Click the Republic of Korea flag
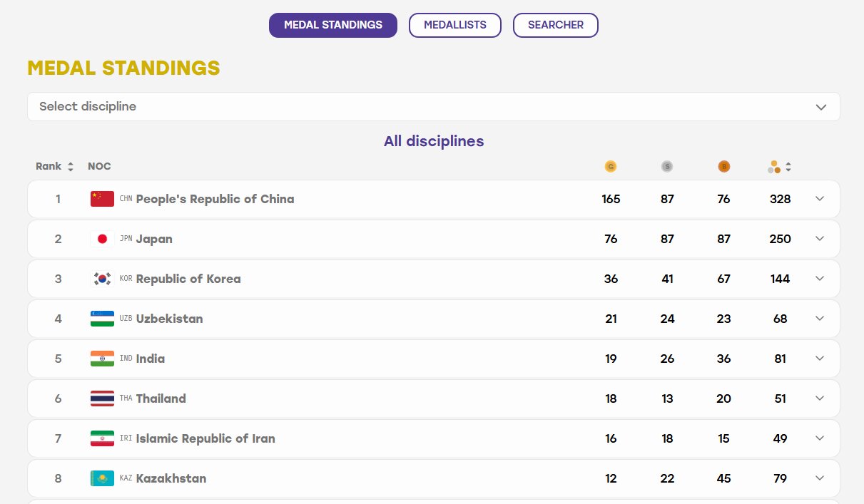Screen dimensions: 864x504 click(x=102, y=279)
